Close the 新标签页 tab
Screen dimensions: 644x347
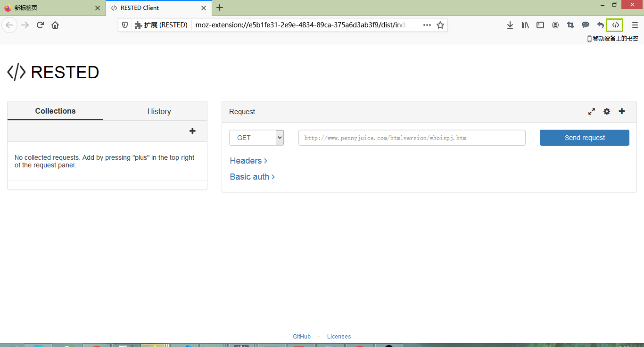coord(98,8)
